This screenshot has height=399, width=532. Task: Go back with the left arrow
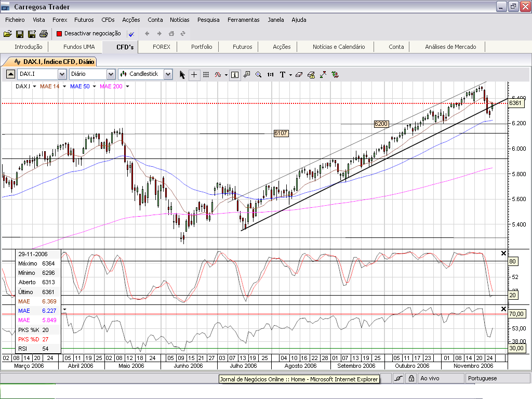147,34
